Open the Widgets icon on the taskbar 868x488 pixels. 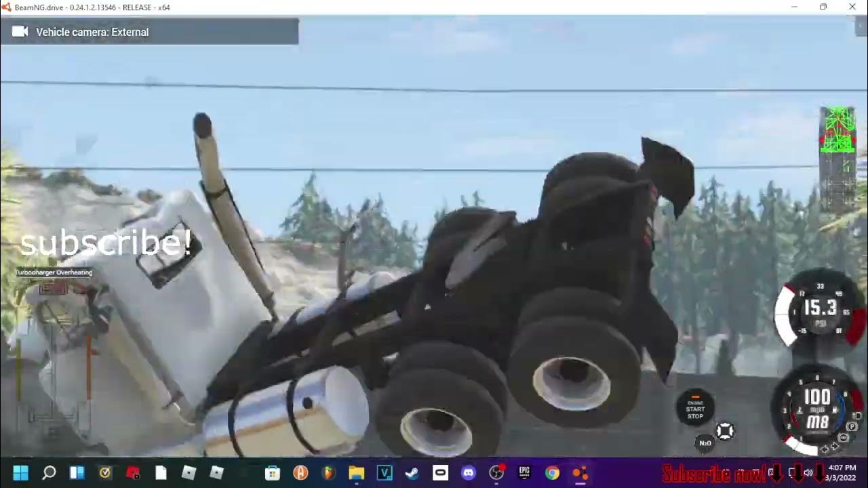(77, 472)
